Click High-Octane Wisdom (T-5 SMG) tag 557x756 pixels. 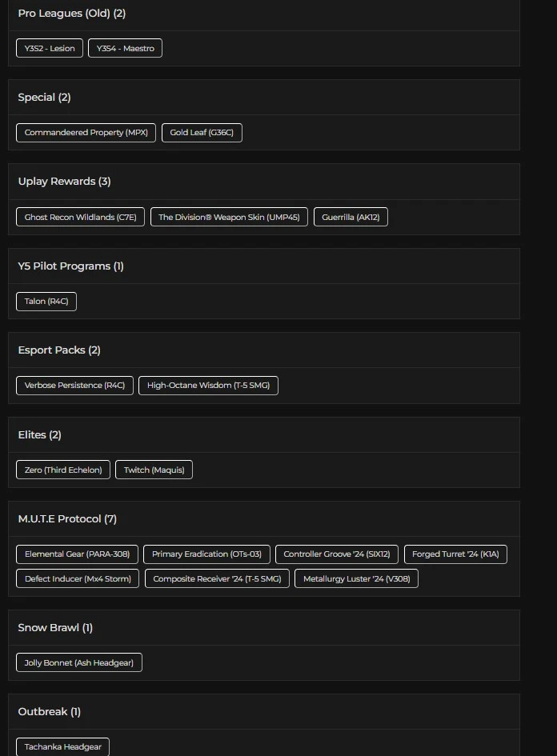(208, 386)
